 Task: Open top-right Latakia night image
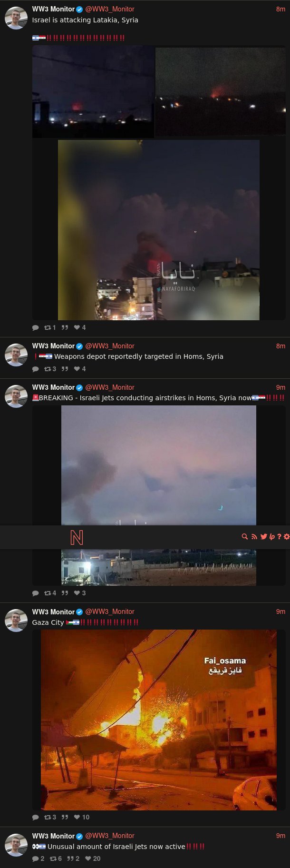point(221,92)
